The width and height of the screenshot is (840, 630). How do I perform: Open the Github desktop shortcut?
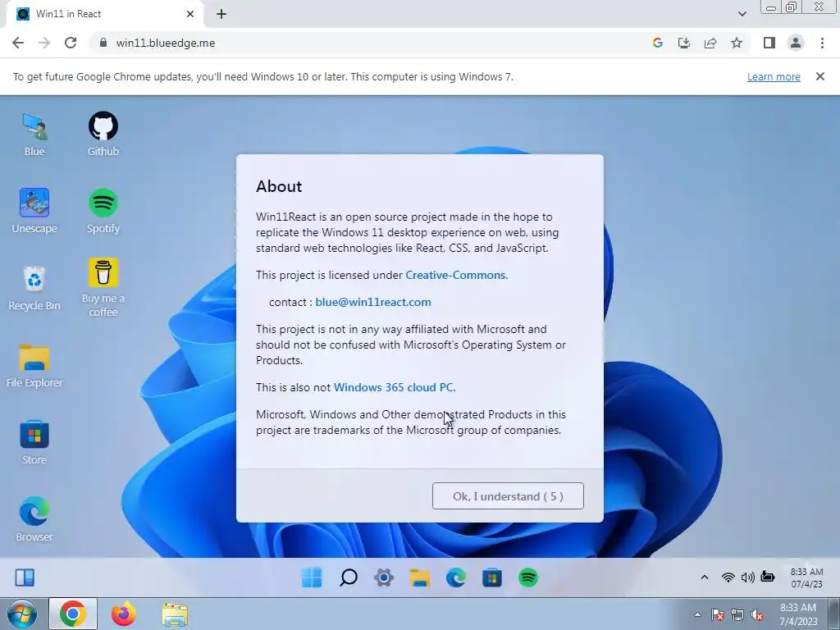click(x=103, y=134)
